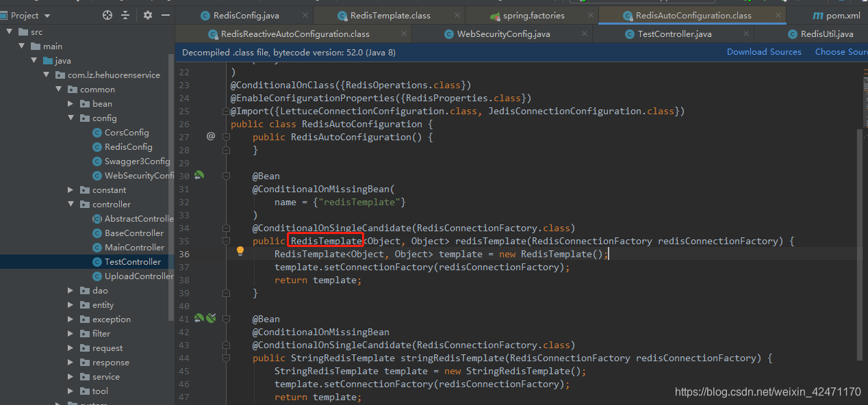Click the AbstractController class icon
Image resolution: width=868 pixels, height=405 pixels.
[97, 219]
